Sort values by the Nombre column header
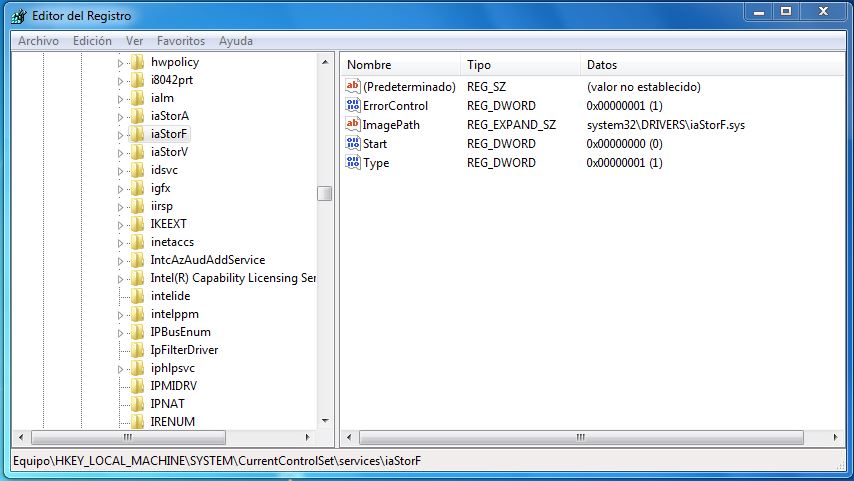This screenshot has width=854, height=481. tap(401, 65)
